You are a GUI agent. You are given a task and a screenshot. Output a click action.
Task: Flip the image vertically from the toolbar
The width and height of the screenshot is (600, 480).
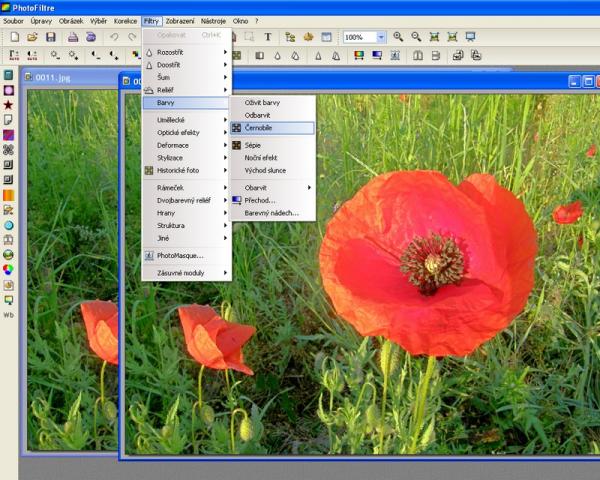coord(436,56)
